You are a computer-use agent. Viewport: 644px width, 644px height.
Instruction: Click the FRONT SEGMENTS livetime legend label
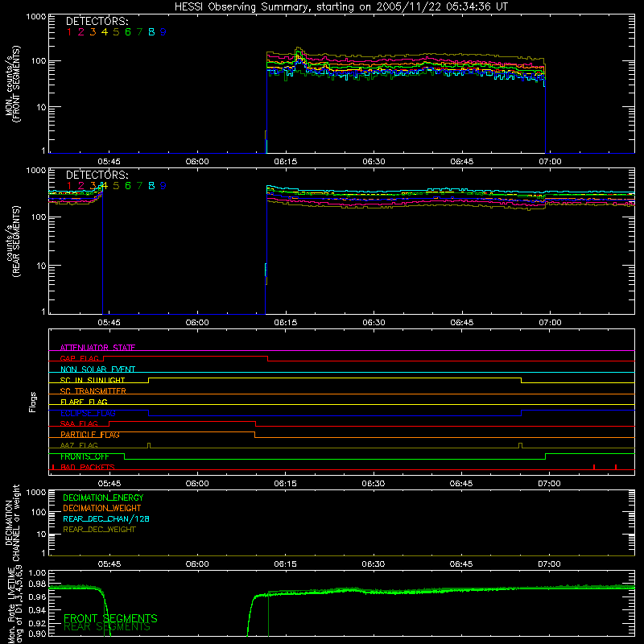tap(110, 618)
